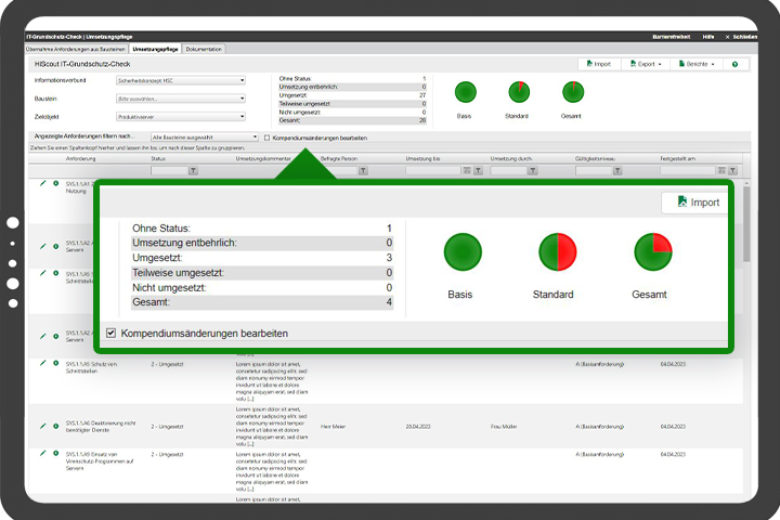Click the small Basis pie chart at top

[465, 92]
